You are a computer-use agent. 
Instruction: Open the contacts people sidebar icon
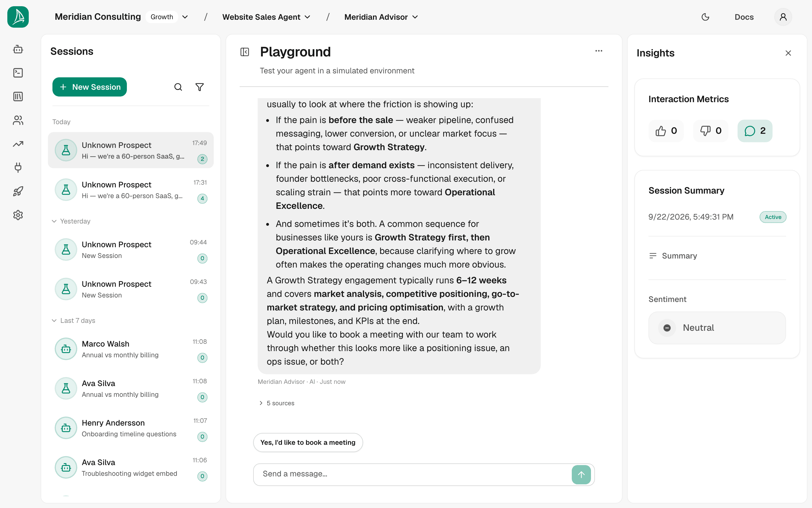pos(18,120)
